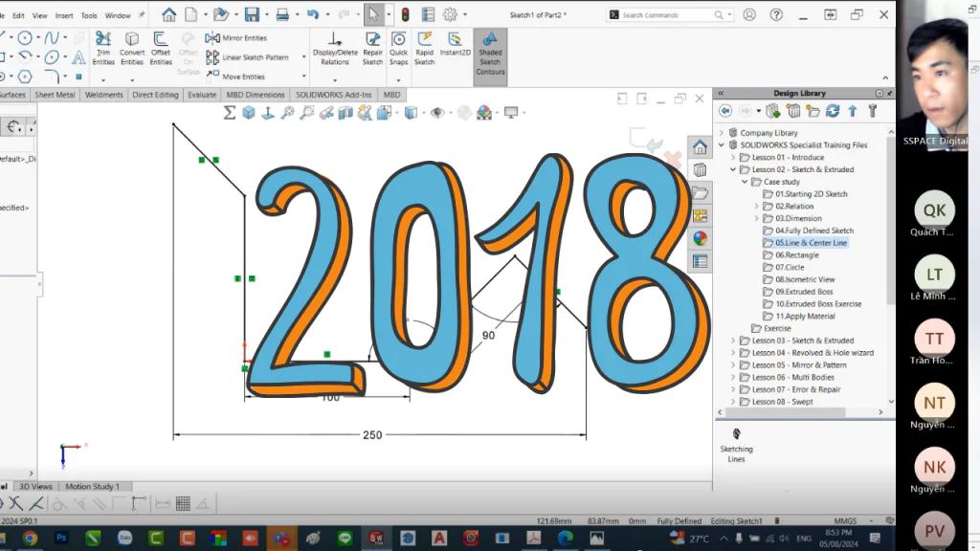Expand Lesson 01 - Introduce folder
Viewport: 980px width, 551px height.
point(733,158)
